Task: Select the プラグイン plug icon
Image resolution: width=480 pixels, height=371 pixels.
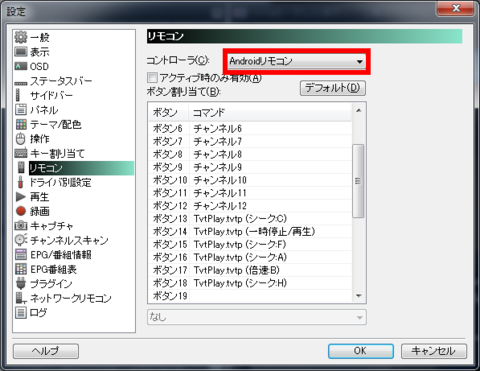Action: coord(21,283)
